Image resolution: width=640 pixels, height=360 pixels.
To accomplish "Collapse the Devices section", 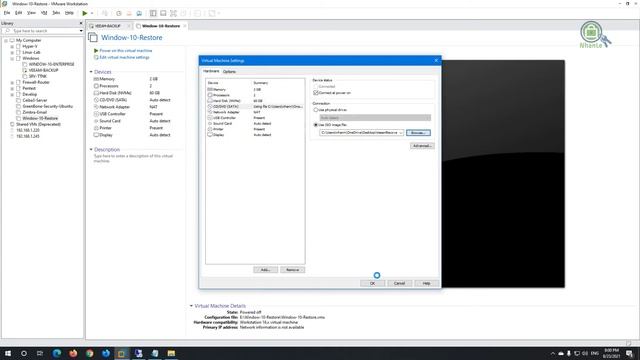I will [91, 72].
